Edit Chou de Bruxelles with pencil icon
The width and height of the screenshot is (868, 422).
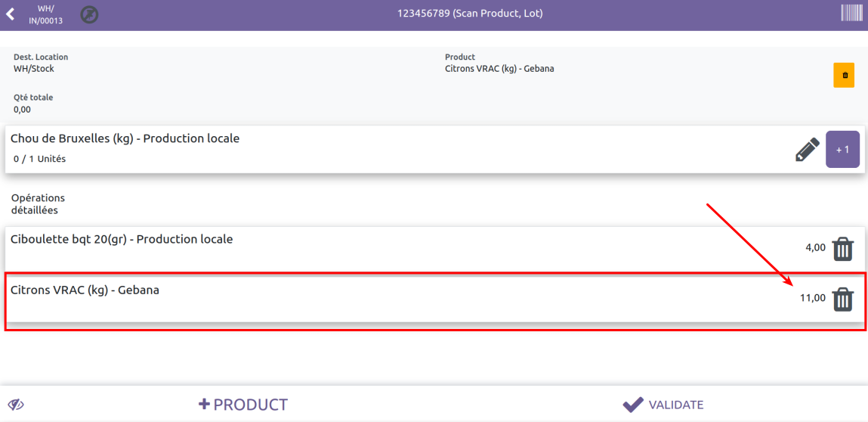tap(807, 150)
